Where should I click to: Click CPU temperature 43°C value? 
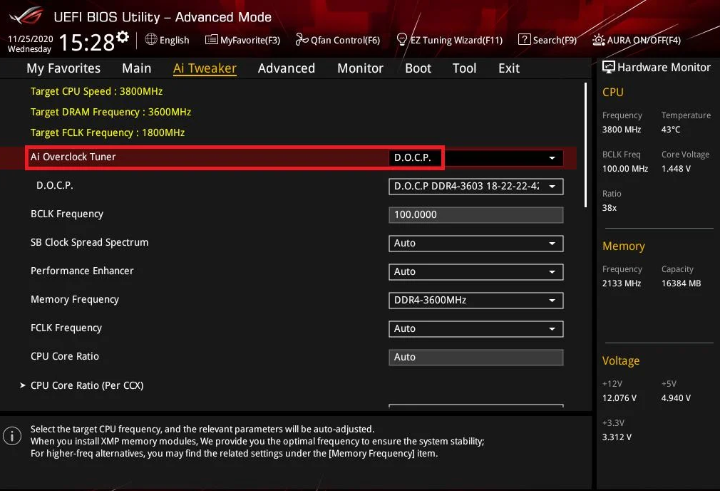(670, 130)
